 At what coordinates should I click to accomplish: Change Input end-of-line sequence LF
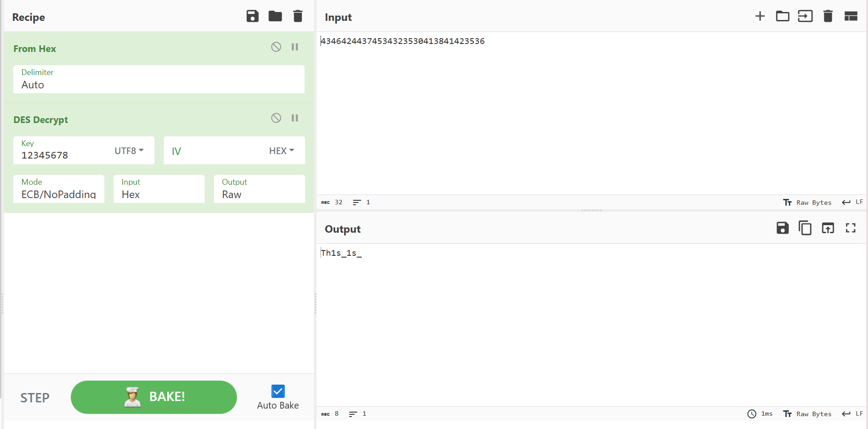coord(852,203)
